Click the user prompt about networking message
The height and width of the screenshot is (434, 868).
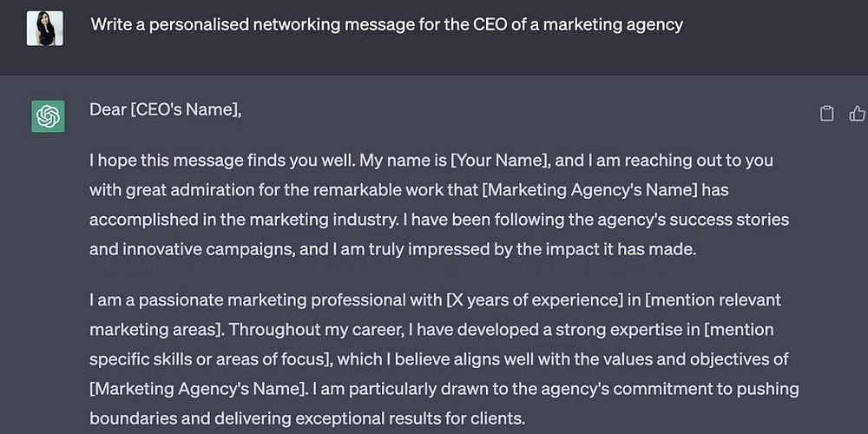click(386, 24)
